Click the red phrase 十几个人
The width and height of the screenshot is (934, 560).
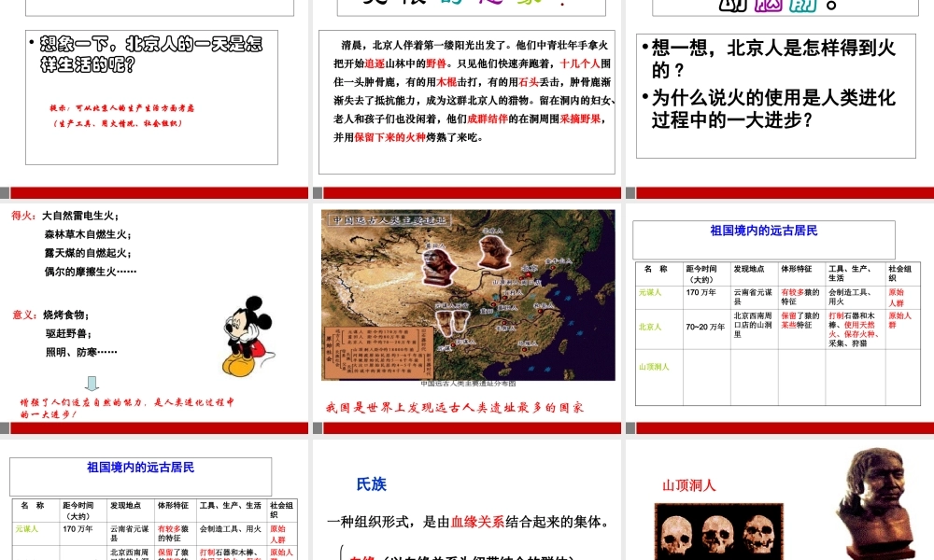click(x=580, y=63)
